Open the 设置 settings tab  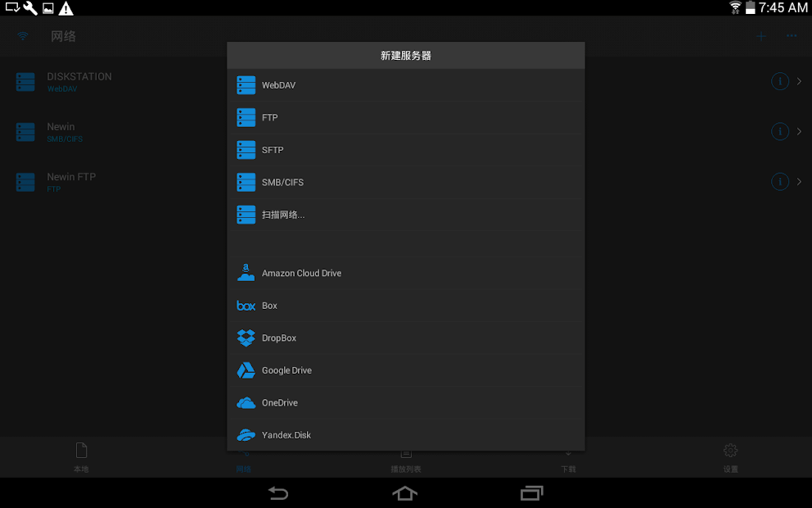[730, 457]
